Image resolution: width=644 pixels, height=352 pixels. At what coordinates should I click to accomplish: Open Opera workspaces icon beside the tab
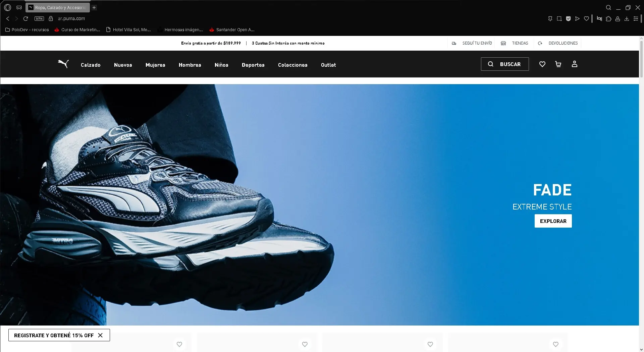pyautogui.click(x=19, y=7)
